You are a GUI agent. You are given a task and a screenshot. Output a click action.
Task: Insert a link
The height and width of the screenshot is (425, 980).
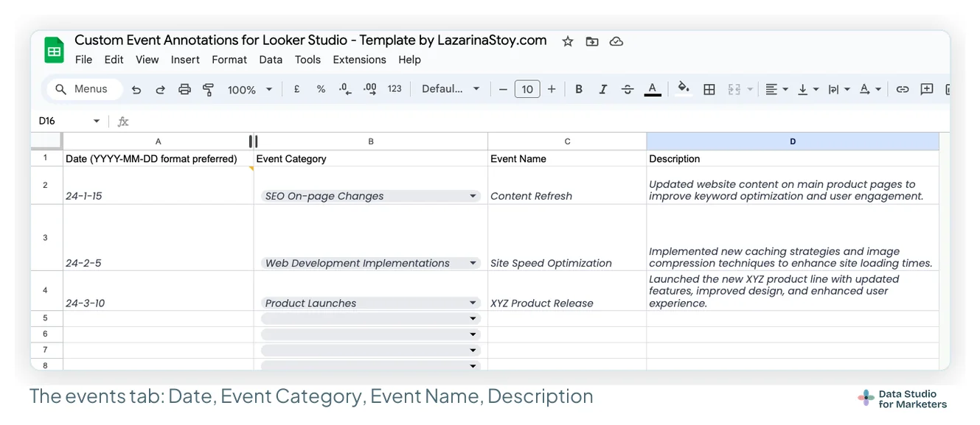pyautogui.click(x=903, y=89)
